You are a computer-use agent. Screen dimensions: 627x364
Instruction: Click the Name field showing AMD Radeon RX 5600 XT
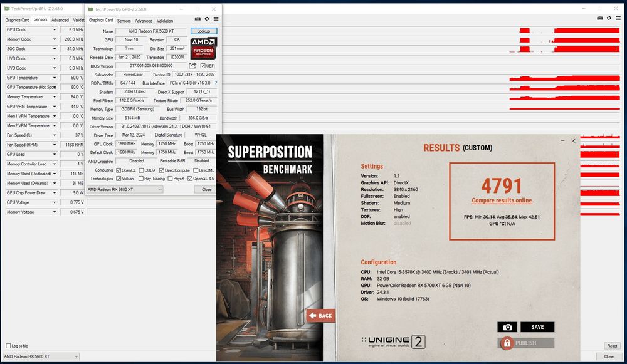(151, 31)
